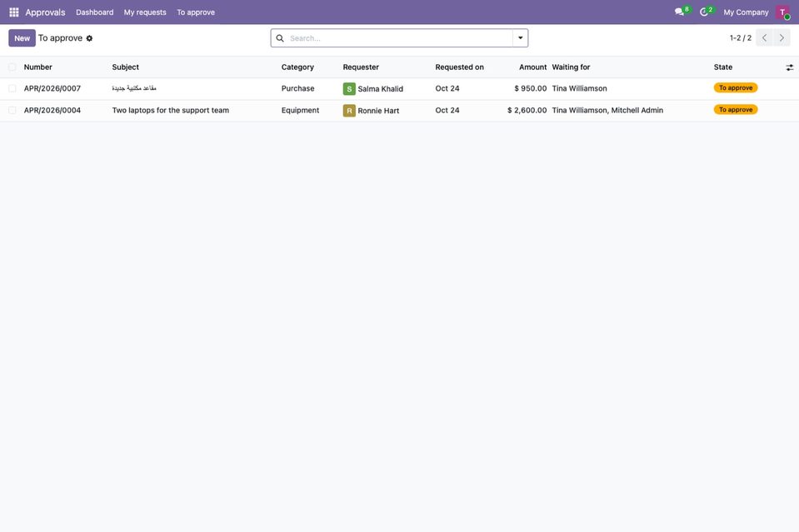Screen dimensions: 799x532
Task: Click the $ 950.00 amount cell
Action: pyautogui.click(x=531, y=88)
